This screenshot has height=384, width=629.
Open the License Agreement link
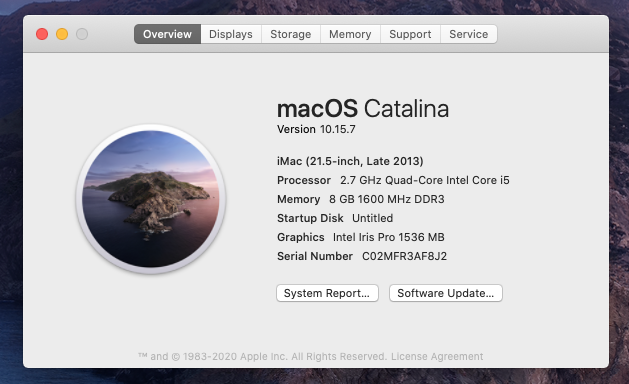point(437,356)
